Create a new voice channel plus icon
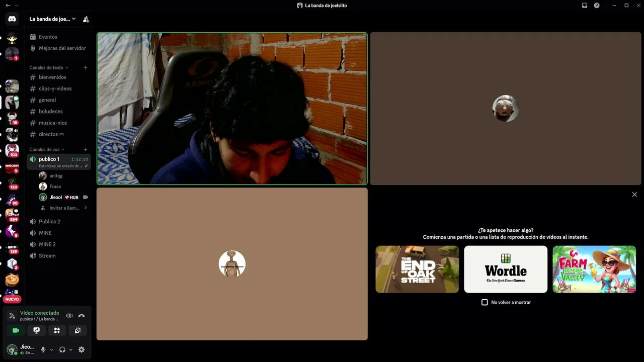This screenshot has width=644, height=362. tap(86, 149)
